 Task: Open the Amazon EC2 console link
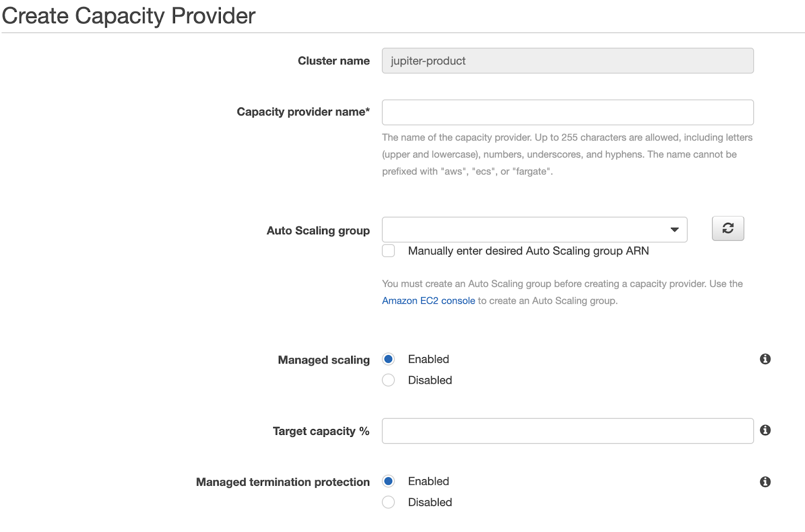coord(428,301)
